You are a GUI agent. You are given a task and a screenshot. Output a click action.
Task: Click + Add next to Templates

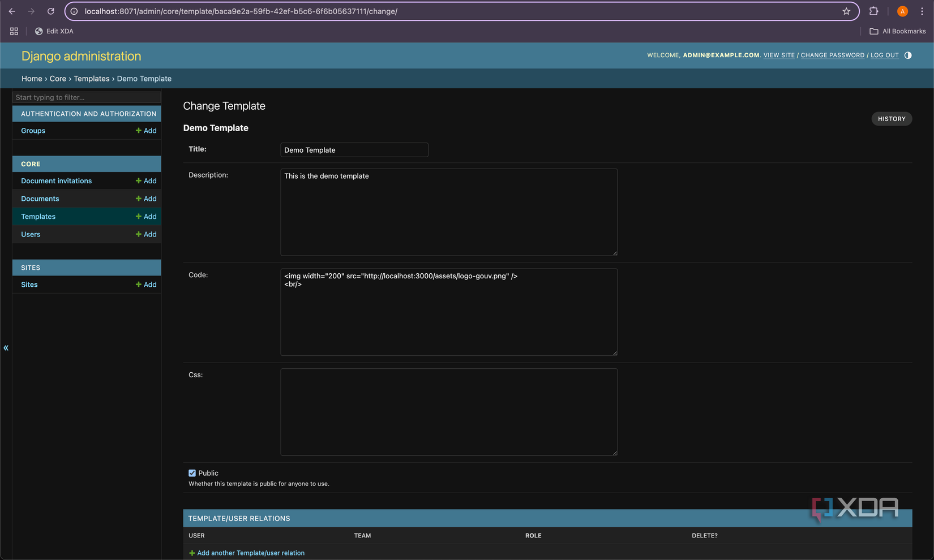coord(146,216)
